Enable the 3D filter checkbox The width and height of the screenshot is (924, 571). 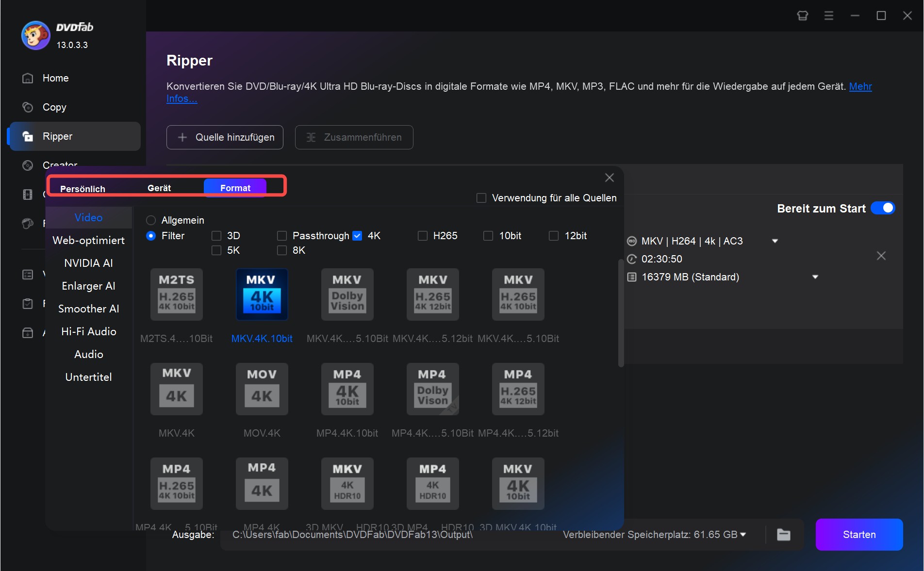tap(216, 236)
